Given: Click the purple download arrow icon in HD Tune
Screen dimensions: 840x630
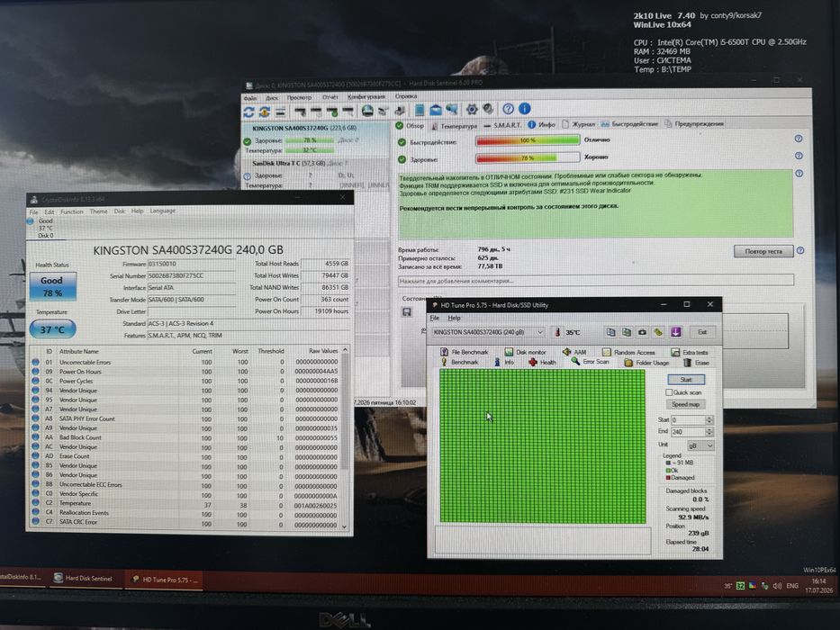Looking at the screenshot, I should (675, 332).
